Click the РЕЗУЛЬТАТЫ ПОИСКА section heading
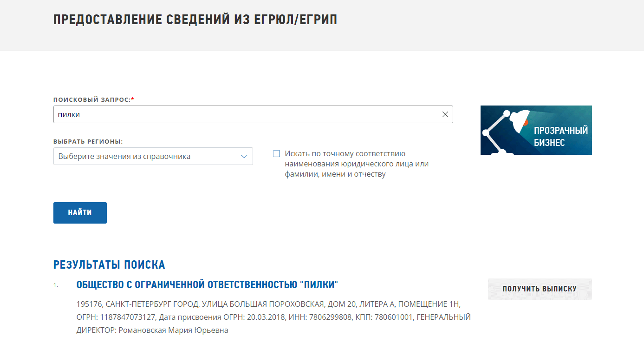Viewport: 644px width, 337px height. (x=109, y=264)
